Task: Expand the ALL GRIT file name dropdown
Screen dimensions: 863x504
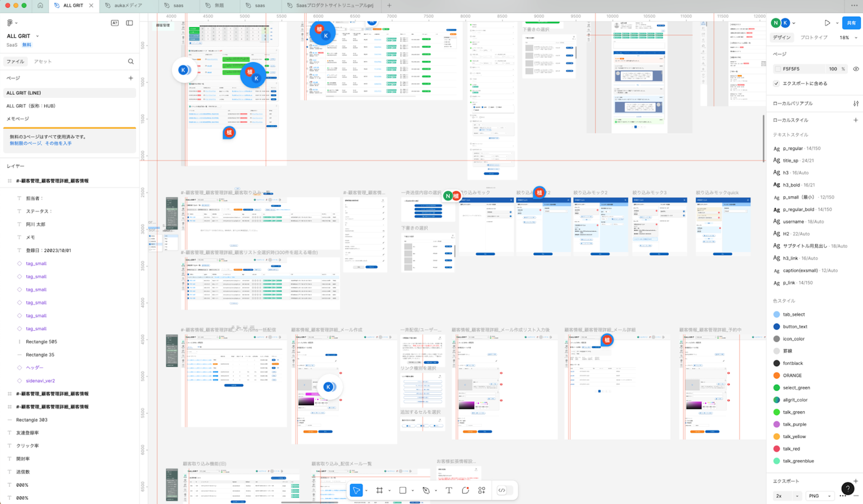Action: pyautogui.click(x=37, y=36)
